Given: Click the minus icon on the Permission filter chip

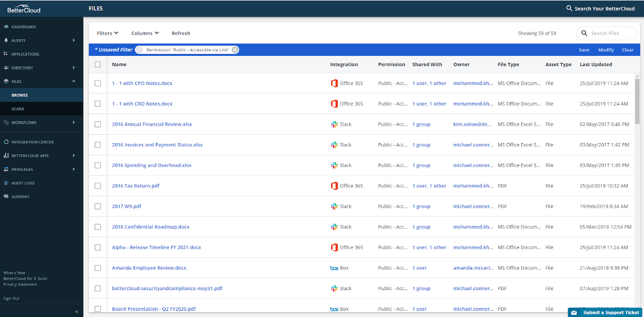Looking at the screenshot, I should tap(139, 50).
